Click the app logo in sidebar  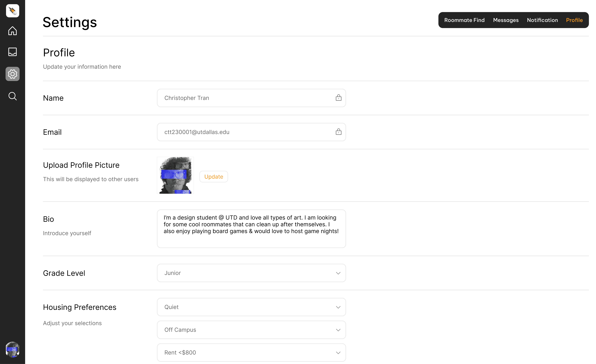point(13,11)
